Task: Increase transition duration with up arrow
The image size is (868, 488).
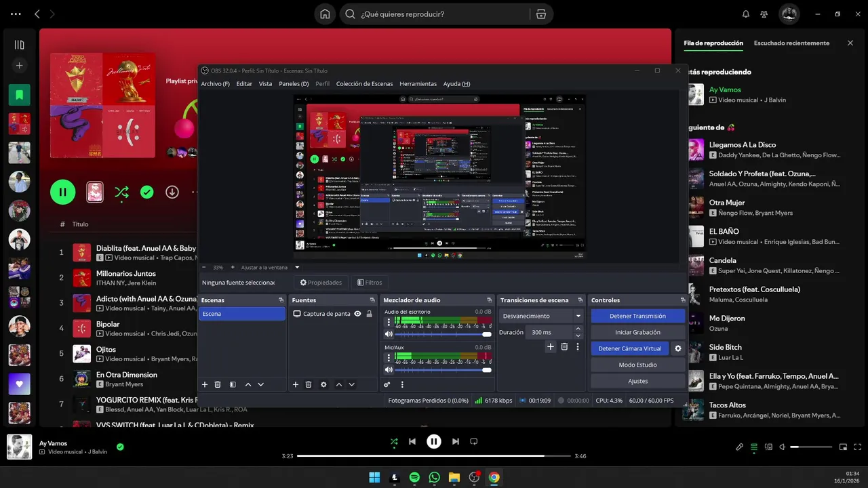Action: [578, 329]
